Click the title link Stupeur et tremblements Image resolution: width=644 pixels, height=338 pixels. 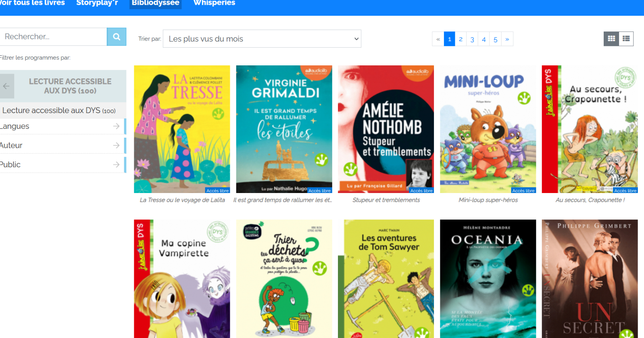coord(386,200)
